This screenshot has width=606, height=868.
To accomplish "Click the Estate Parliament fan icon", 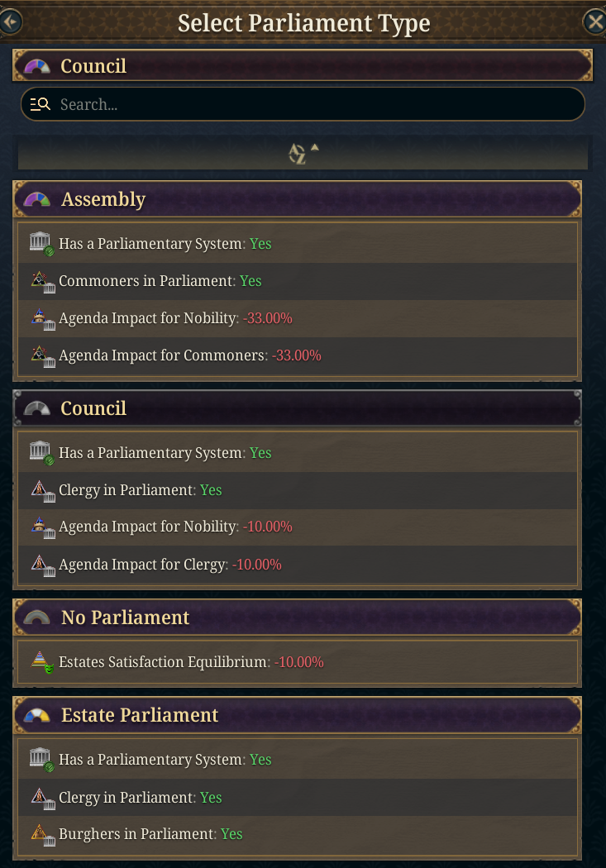I will 37,715.
